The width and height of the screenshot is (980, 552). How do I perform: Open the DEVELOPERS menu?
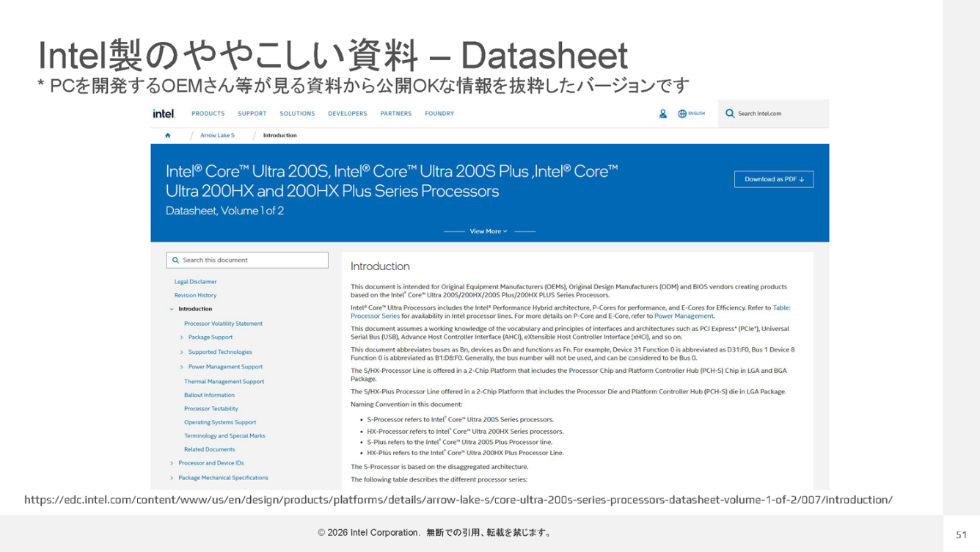[x=348, y=114]
